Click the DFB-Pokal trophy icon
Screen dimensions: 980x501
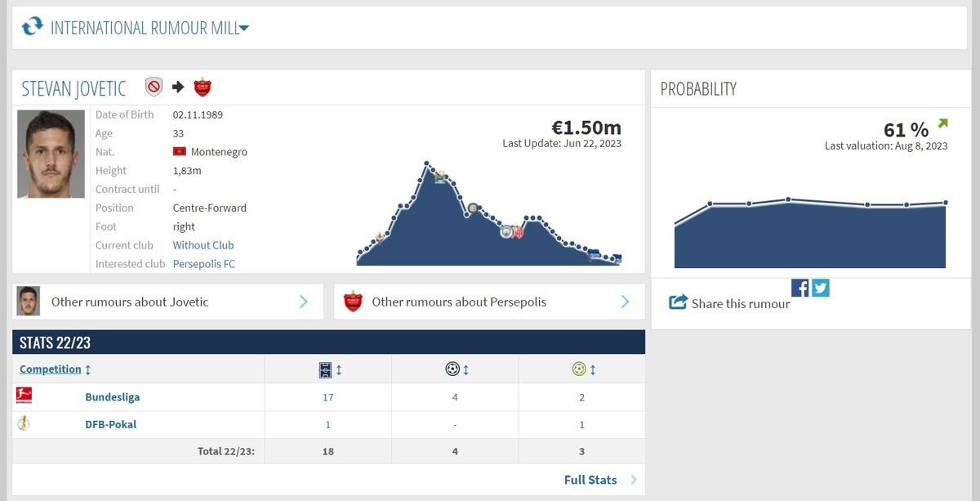coord(24,424)
